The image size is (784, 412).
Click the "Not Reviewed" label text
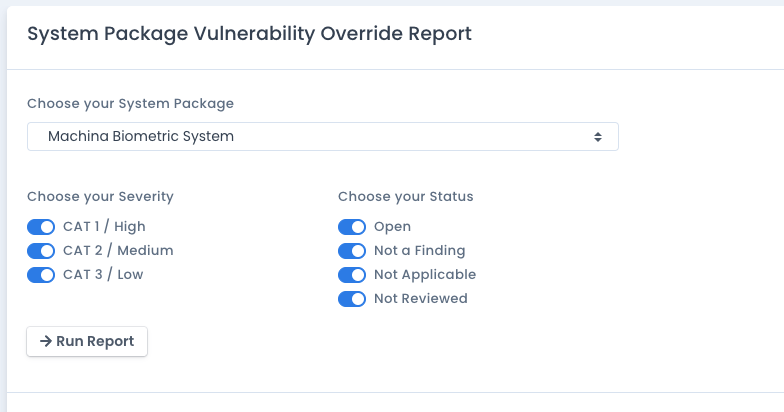click(420, 299)
